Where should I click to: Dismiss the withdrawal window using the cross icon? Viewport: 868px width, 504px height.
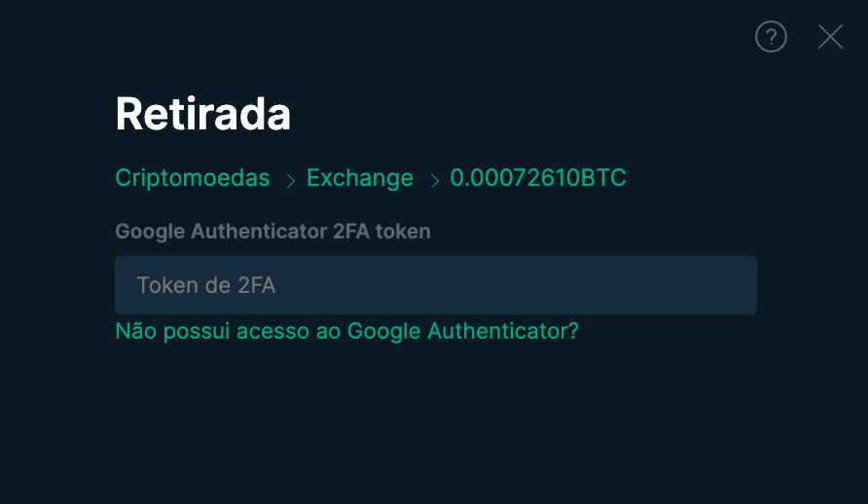coord(830,37)
